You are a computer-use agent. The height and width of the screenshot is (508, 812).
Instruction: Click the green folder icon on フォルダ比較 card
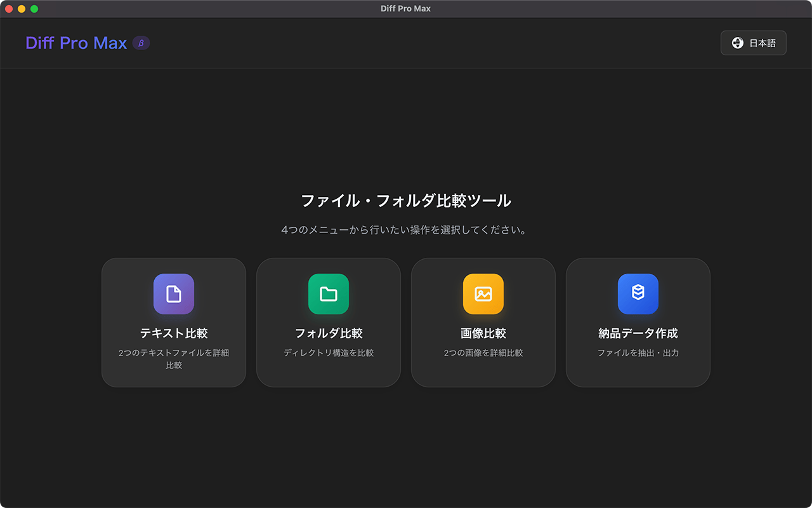click(328, 294)
